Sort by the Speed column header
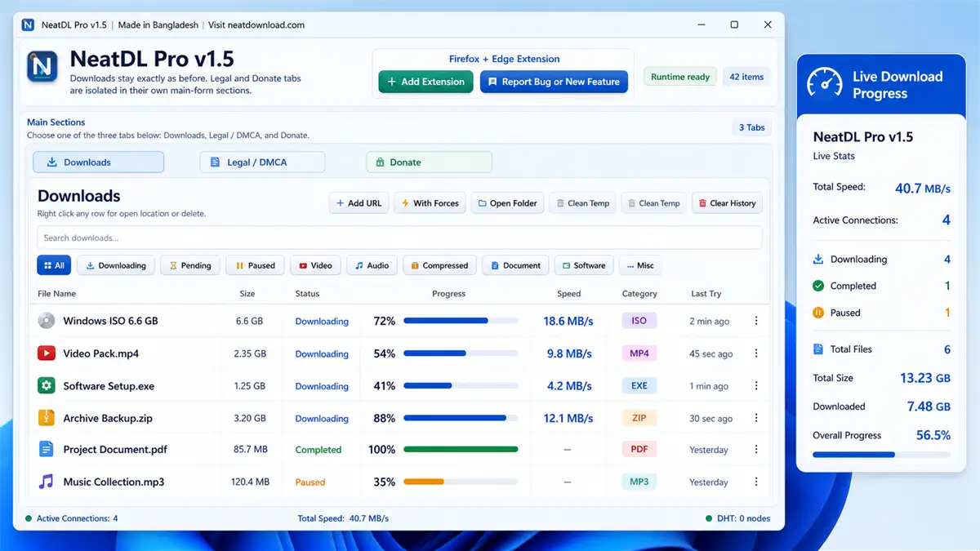 (x=569, y=294)
